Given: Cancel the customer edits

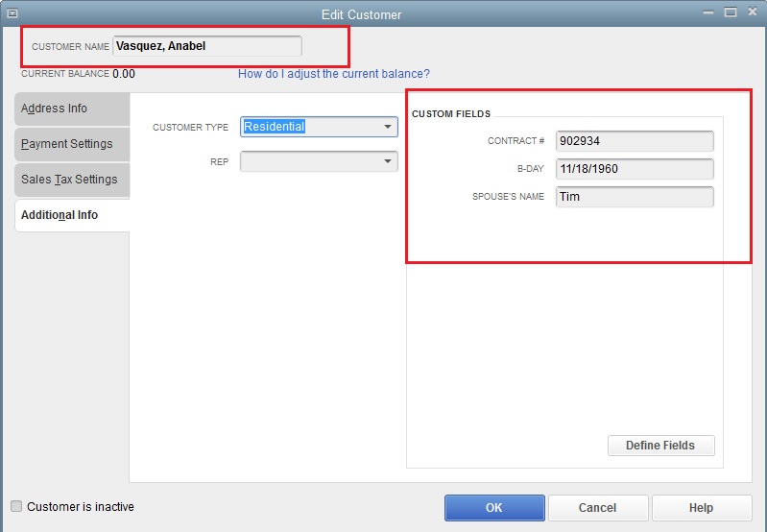Looking at the screenshot, I should 598,508.
